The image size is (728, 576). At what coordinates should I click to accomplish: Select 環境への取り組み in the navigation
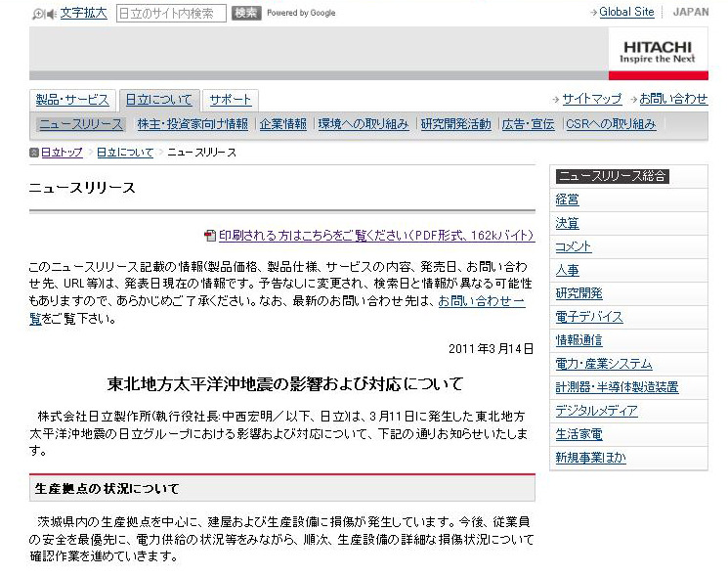click(364, 124)
